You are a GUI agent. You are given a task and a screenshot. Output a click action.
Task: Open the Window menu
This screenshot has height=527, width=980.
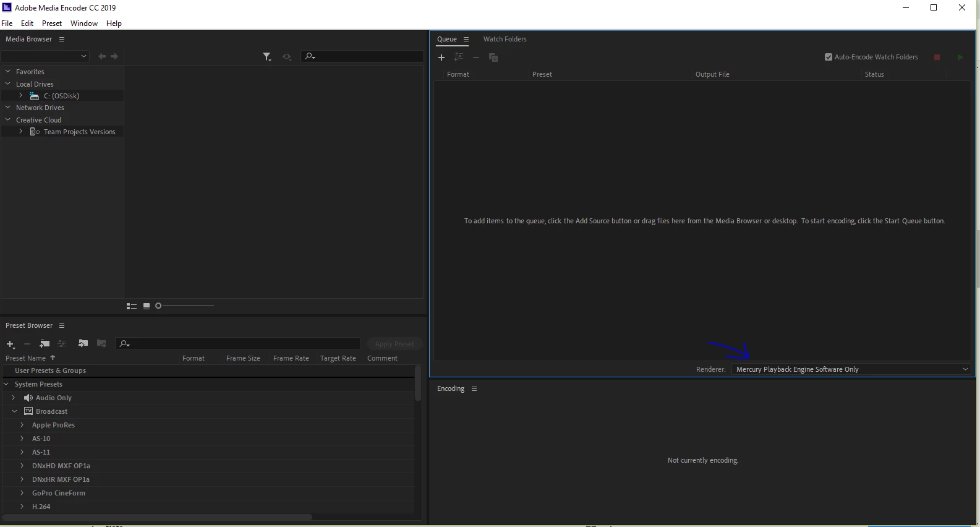(84, 24)
